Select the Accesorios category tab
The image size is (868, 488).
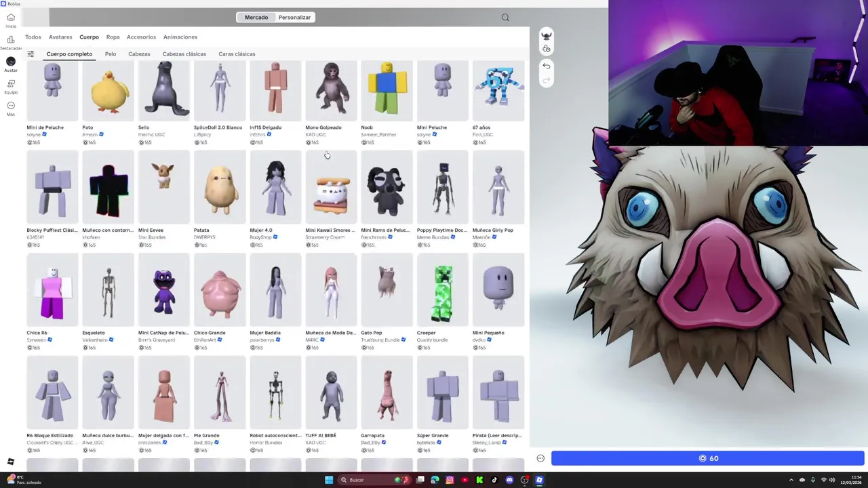coord(141,37)
